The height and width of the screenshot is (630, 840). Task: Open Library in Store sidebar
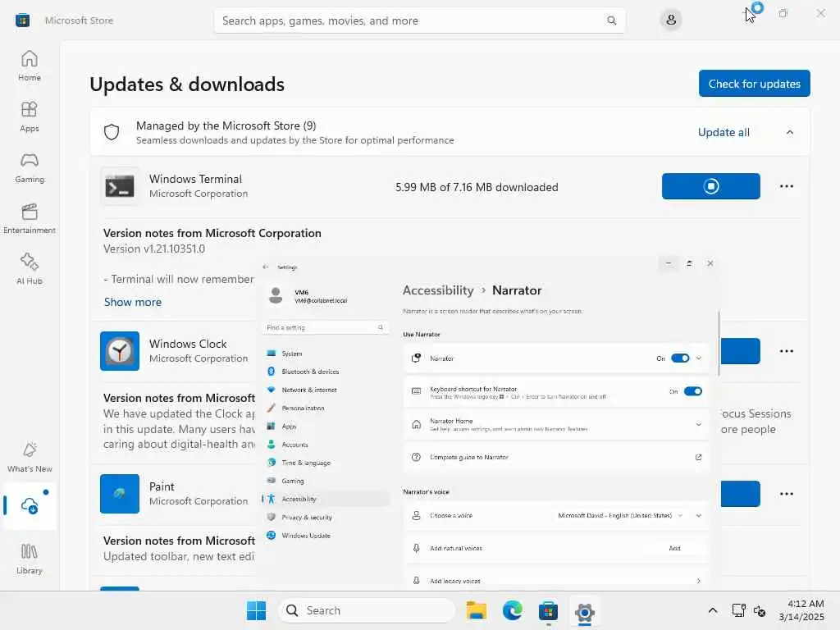click(30, 559)
